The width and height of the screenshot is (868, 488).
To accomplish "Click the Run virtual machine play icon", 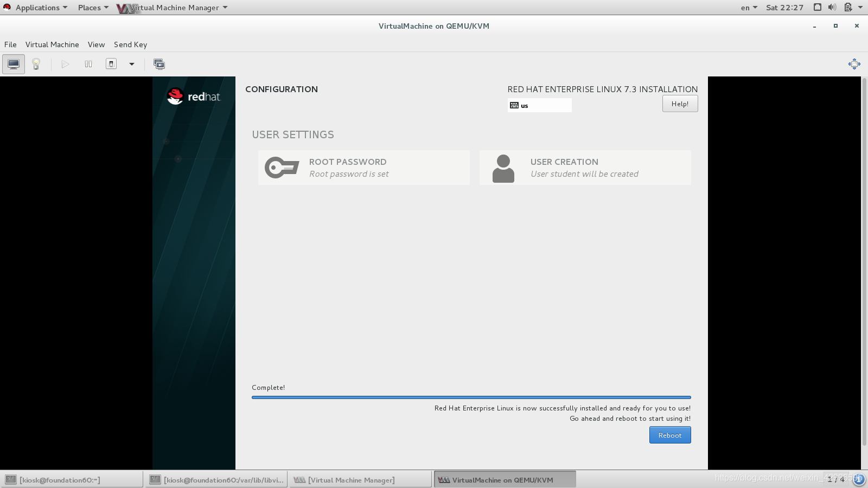I will [65, 64].
